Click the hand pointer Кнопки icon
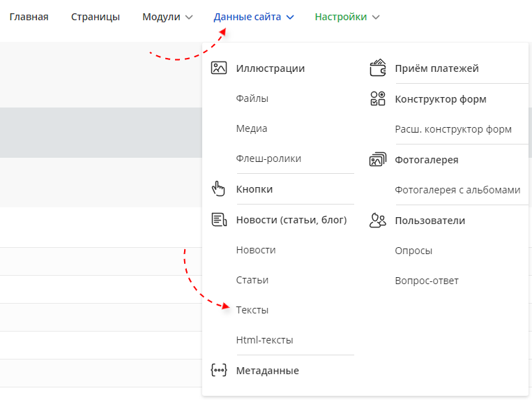This screenshot has width=532, height=400. point(219,189)
